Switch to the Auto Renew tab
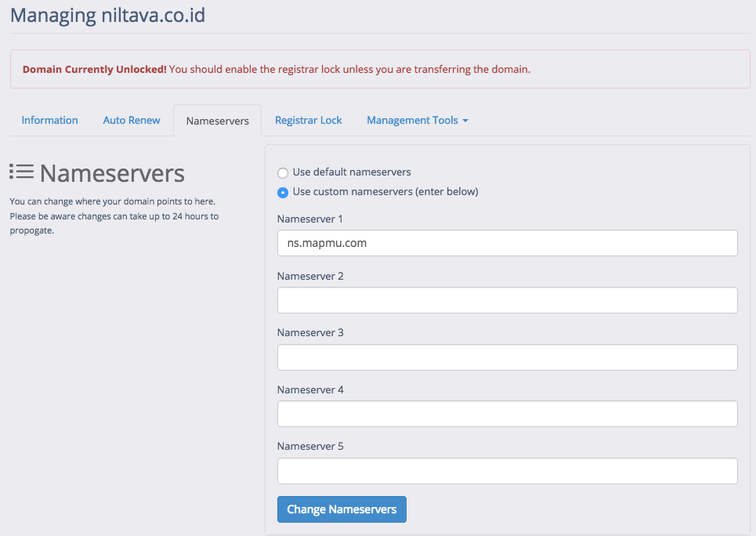Image resolution: width=756 pixels, height=536 pixels. [132, 120]
